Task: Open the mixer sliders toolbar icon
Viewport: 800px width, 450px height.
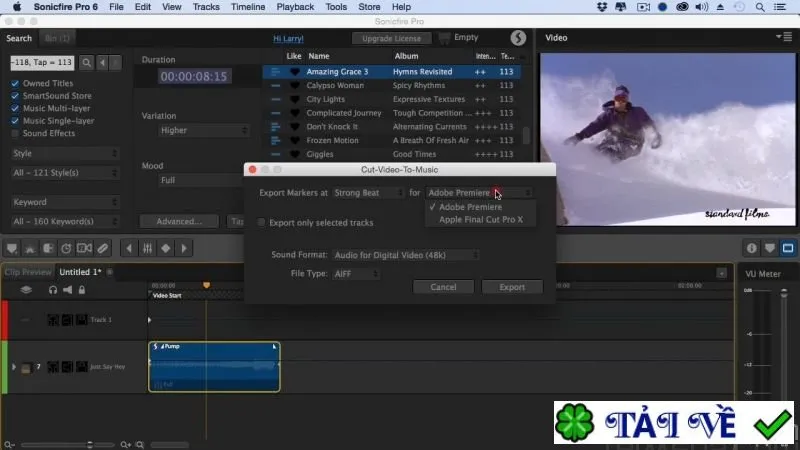Action: pos(147,248)
